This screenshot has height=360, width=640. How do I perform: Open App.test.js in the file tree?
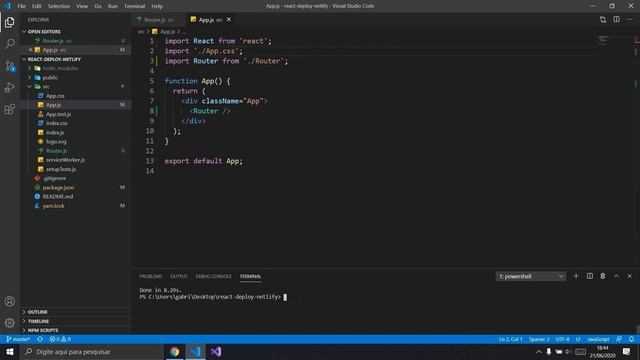pyautogui.click(x=58, y=114)
